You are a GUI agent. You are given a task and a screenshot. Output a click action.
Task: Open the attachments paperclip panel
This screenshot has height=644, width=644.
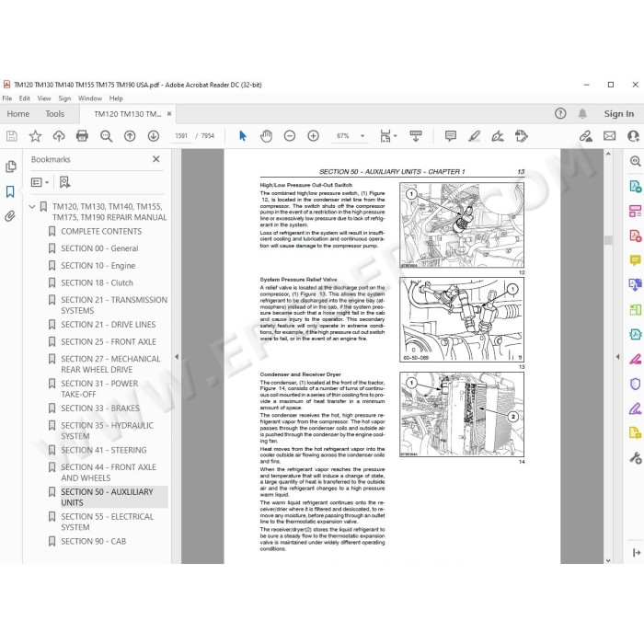click(10, 216)
